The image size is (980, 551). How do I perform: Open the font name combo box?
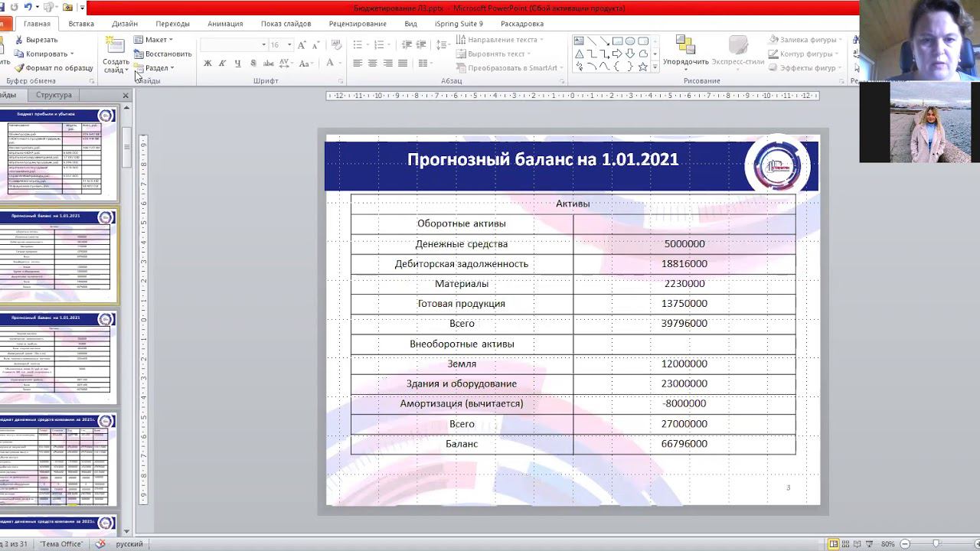point(234,45)
